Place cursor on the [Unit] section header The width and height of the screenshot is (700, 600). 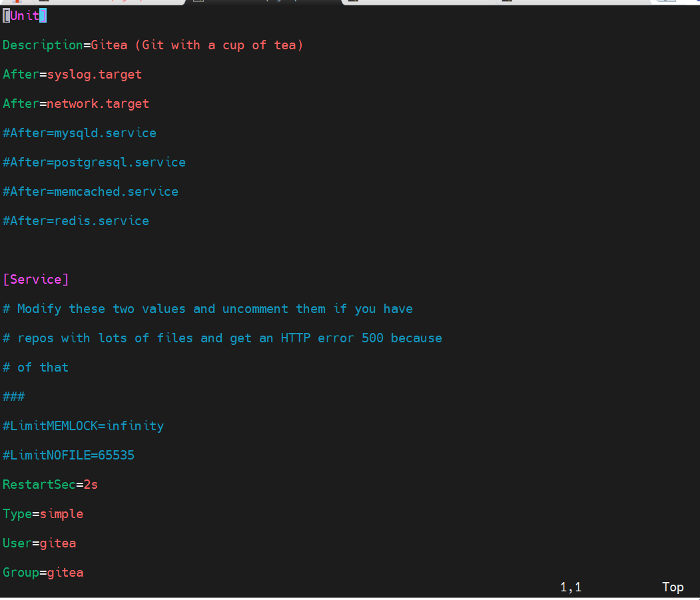(x=25, y=16)
